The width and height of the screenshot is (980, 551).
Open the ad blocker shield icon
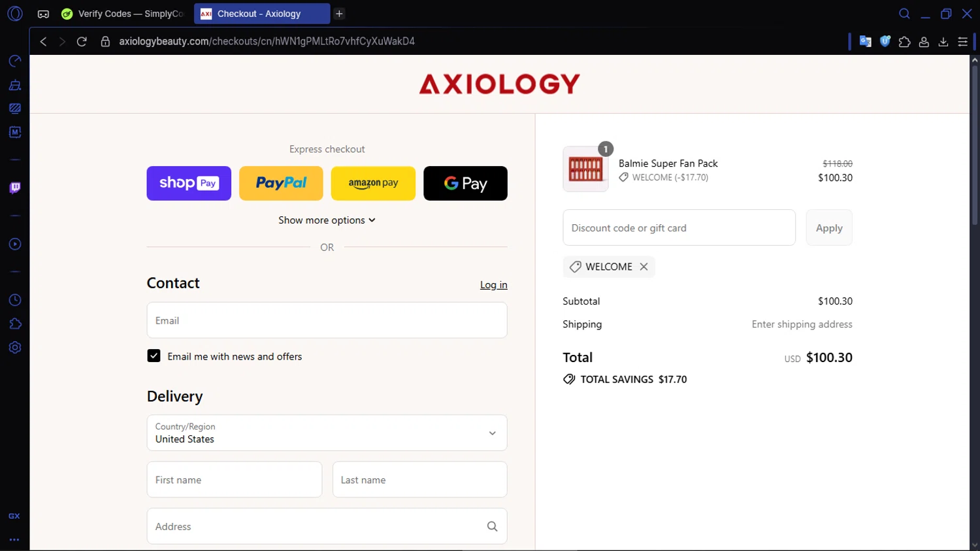pos(885,41)
